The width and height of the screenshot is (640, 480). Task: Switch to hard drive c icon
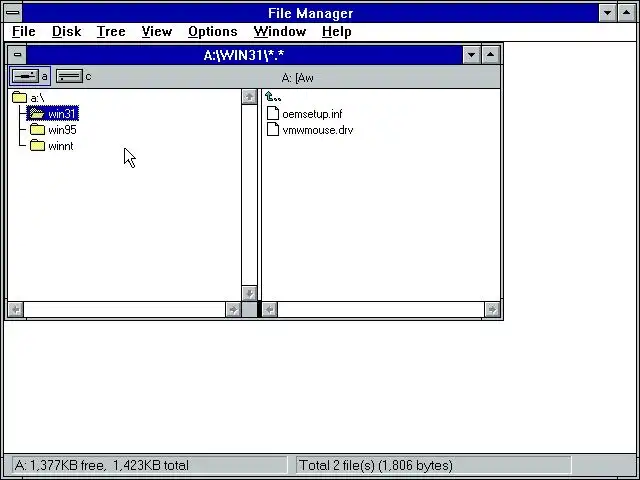pos(69,76)
